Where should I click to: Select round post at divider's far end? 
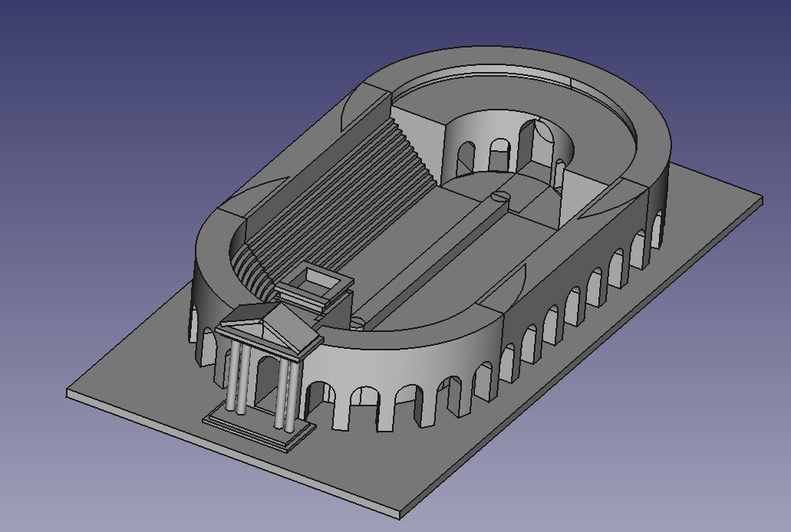point(499,196)
